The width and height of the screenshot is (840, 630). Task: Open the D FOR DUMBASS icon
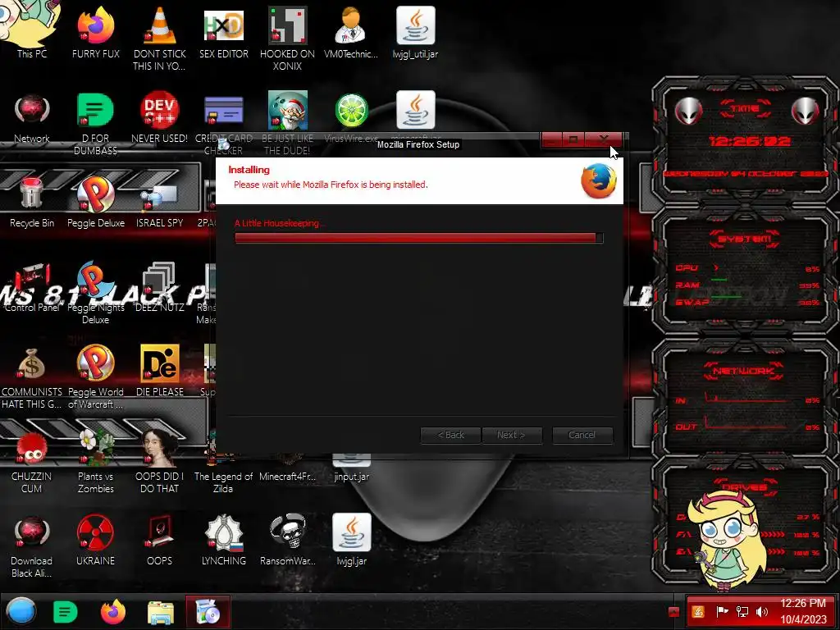[x=95, y=123]
